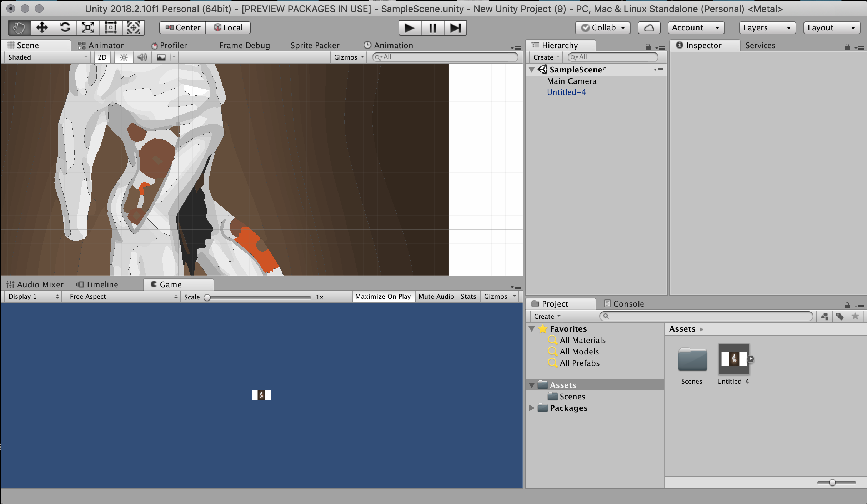Click the favorites star icon in Project toolbar
Viewport: 867px width, 504px height.
(855, 316)
